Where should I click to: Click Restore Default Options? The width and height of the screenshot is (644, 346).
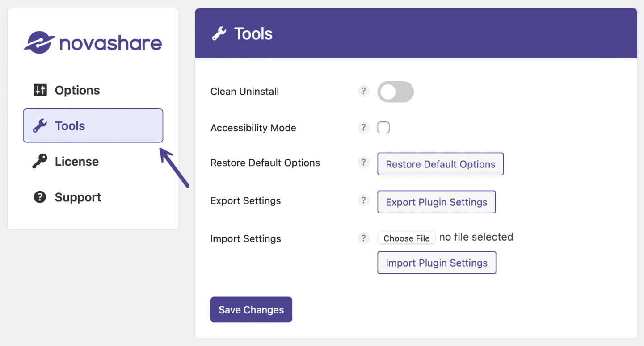point(440,163)
